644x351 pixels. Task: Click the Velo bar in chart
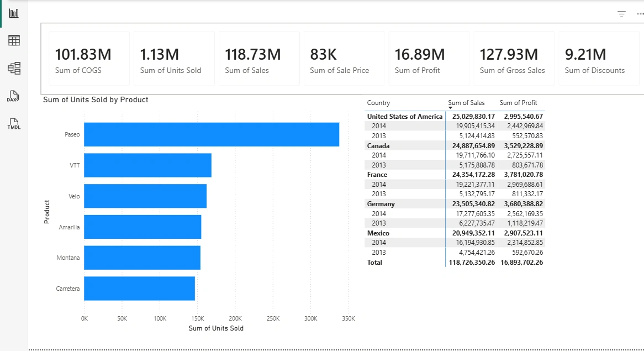pyautogui.click(x=145, y=196)
